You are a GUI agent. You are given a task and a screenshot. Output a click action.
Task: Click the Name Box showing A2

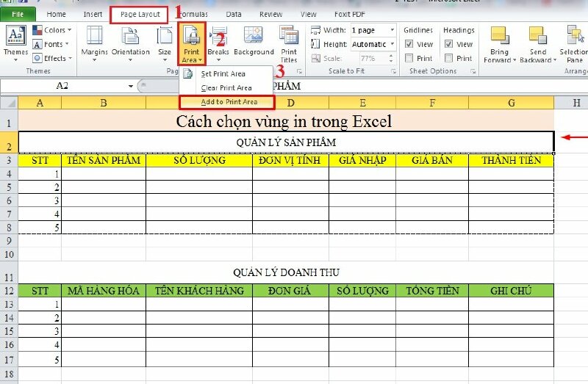(62, 86)
